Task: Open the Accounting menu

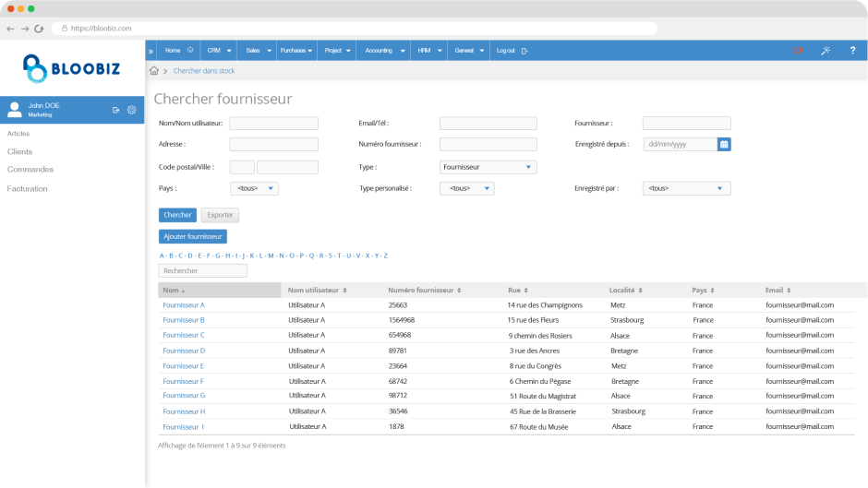Action: [x=383, y=51]
